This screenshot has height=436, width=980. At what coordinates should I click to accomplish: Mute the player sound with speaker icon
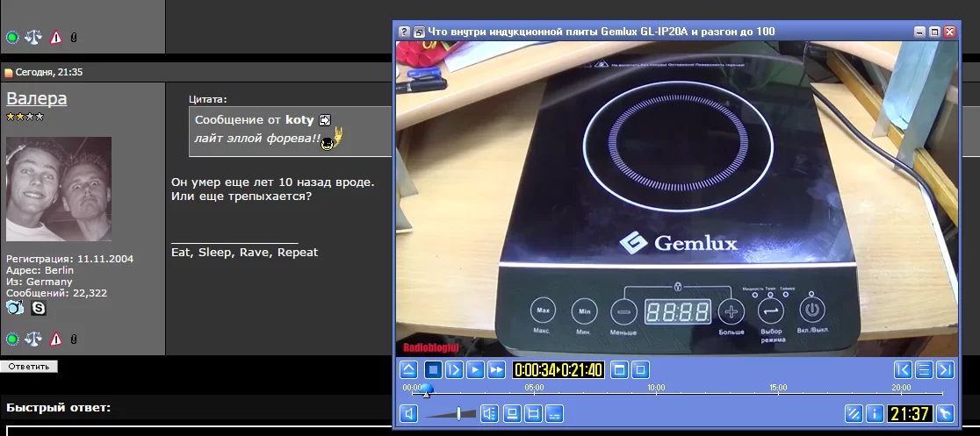point(409,413)
